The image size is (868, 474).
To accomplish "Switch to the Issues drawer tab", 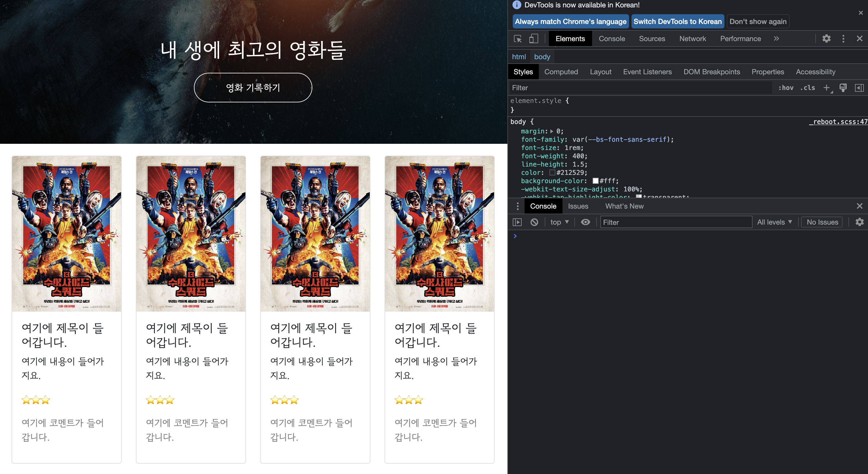I will [x=578, y=206].
